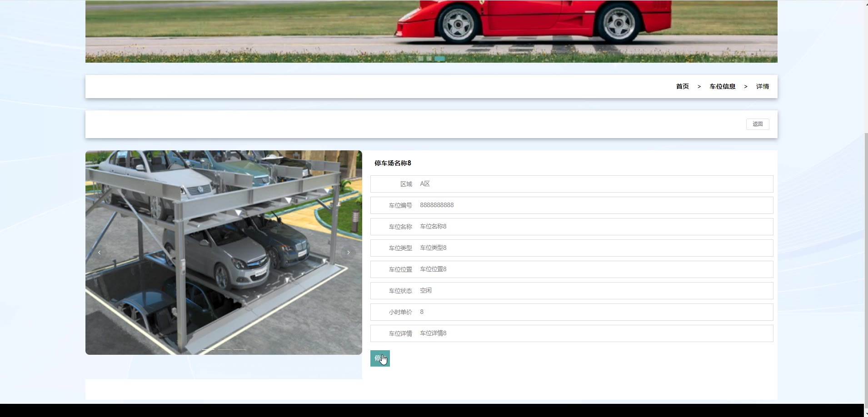Click the 车位位置 field showing 车位位置8

coord(572,269)
